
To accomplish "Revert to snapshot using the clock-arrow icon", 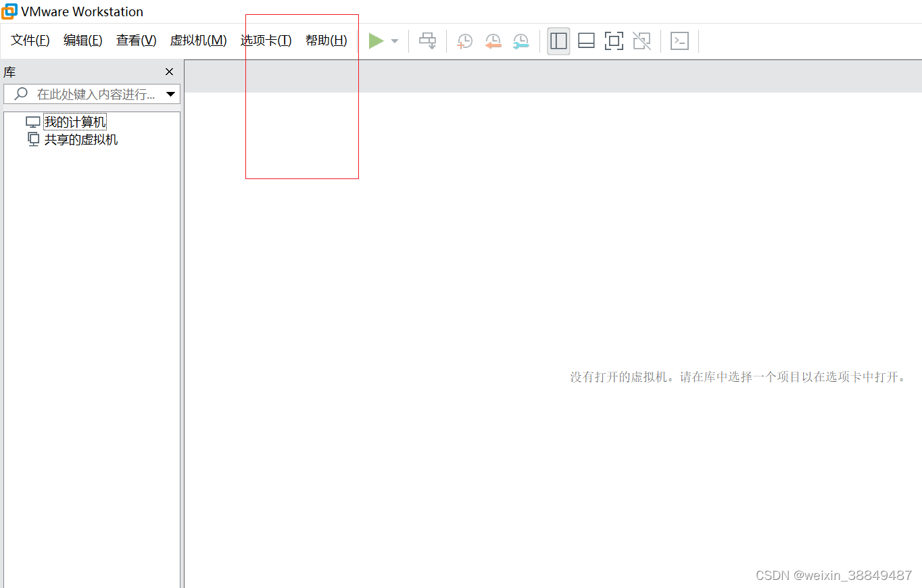I will pos(493,41).
